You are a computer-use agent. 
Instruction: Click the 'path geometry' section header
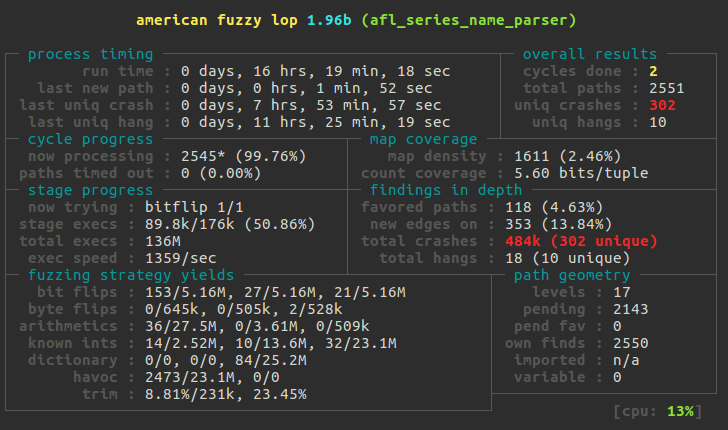572,275
